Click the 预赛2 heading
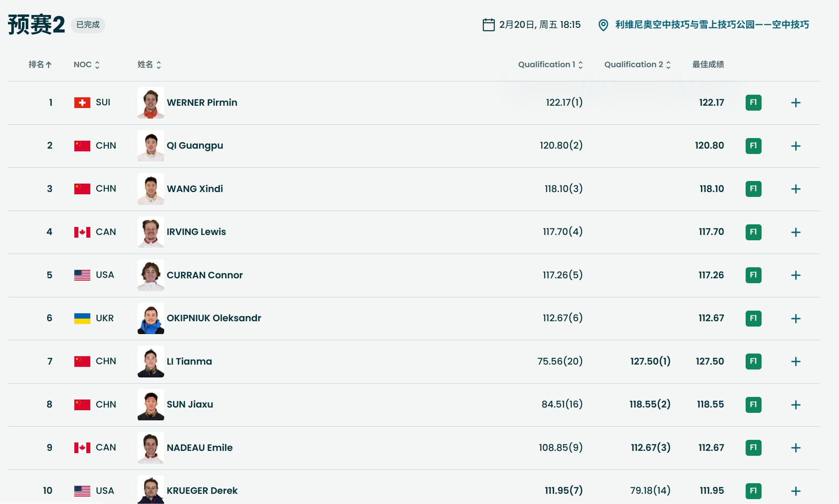 (x=36, y=25)
